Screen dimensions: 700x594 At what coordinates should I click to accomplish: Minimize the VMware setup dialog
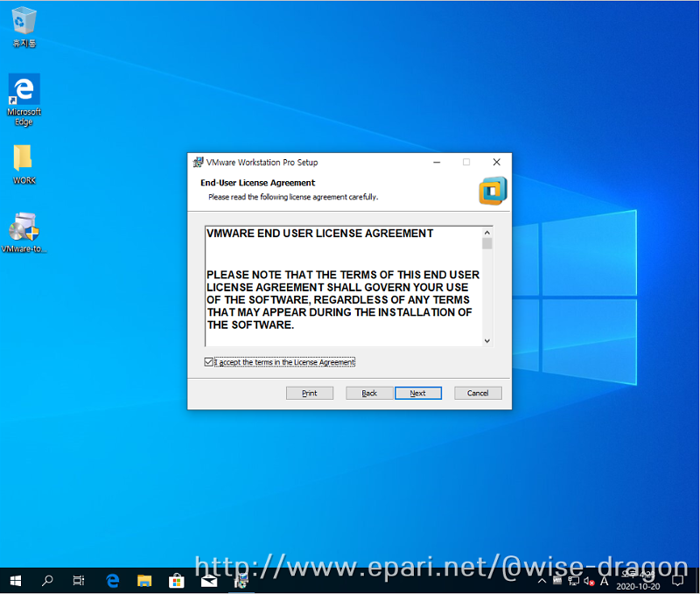437,162
